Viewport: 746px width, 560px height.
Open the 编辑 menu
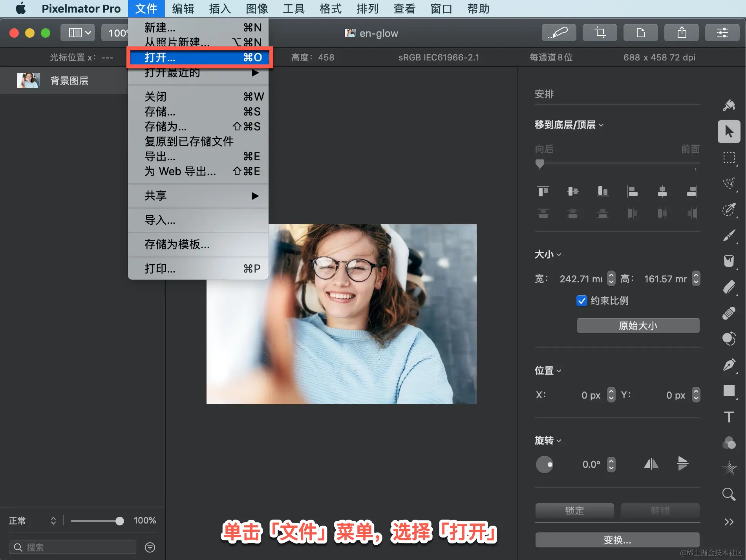point(183,9)
